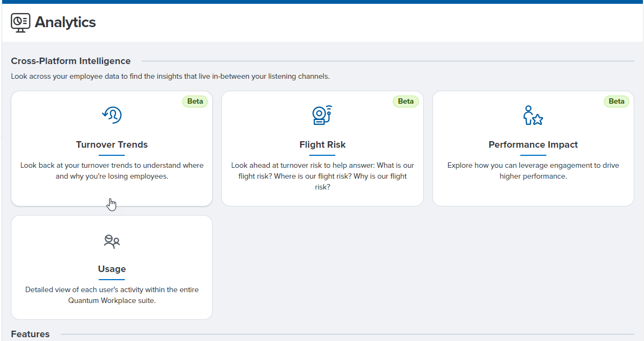
Task: Click description 'Detailed view of each user's activity'
Action: [x=112, y=295]
